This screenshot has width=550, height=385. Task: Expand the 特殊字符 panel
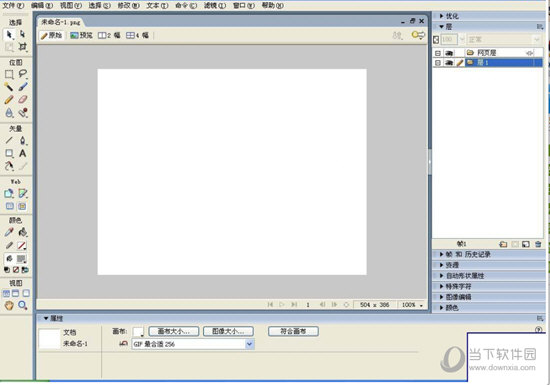click(x=442, y=286)
